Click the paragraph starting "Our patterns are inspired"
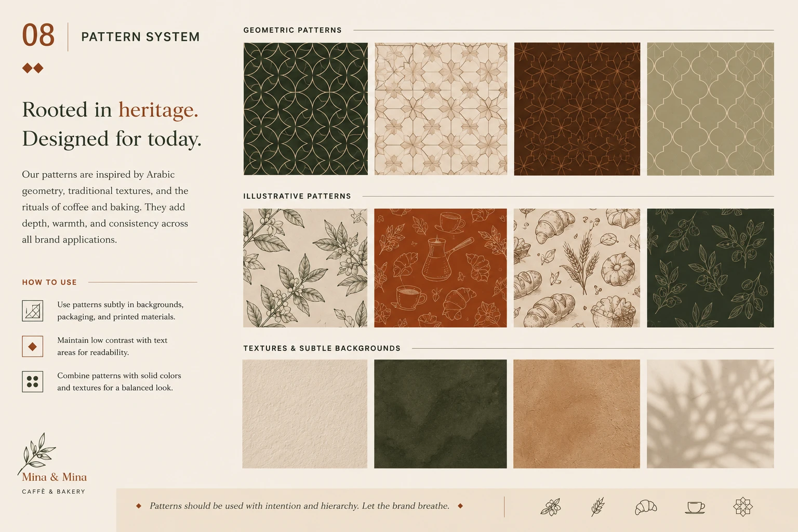 tap(105, 207)
